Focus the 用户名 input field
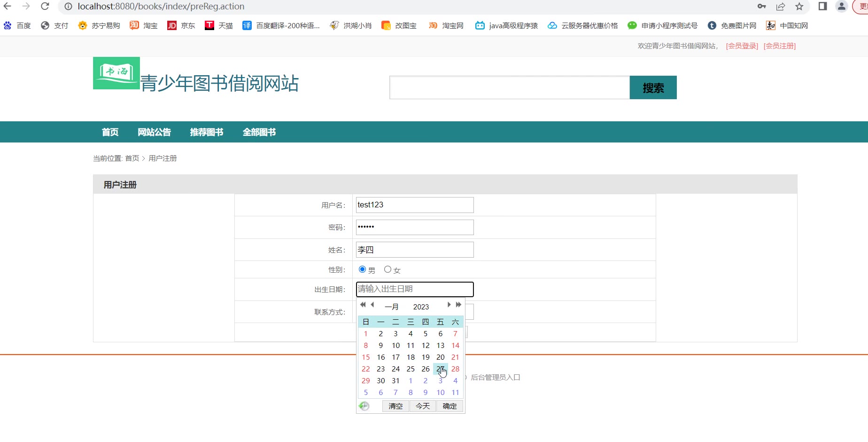 (415, 205)
